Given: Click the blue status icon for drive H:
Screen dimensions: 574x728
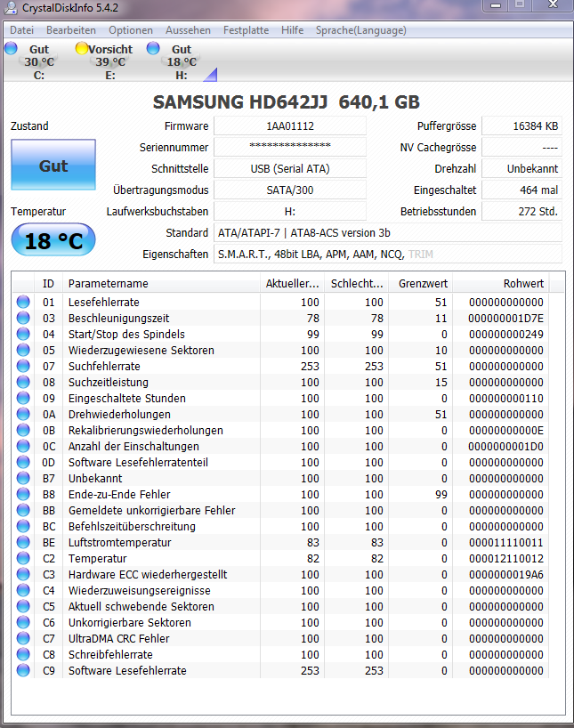Looking at the screenshot, I should tap(153, 48).
